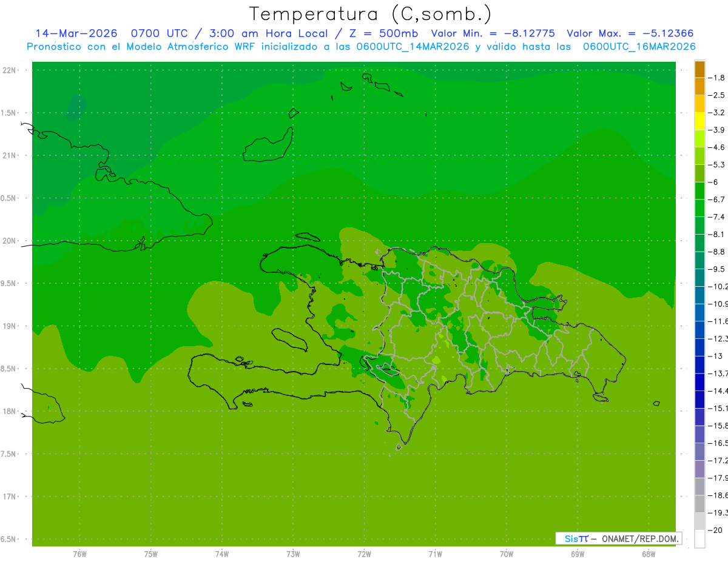Click the '-1.8' color bar label
The width and height of the screenshot is (728, 562).
[716, 78]
